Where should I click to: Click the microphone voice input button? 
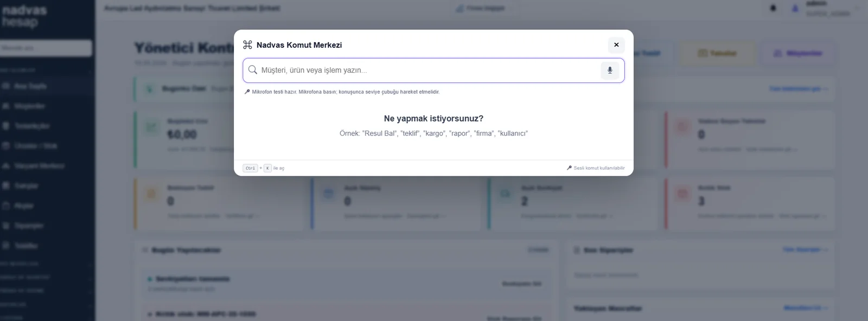[x=610, y=70]
